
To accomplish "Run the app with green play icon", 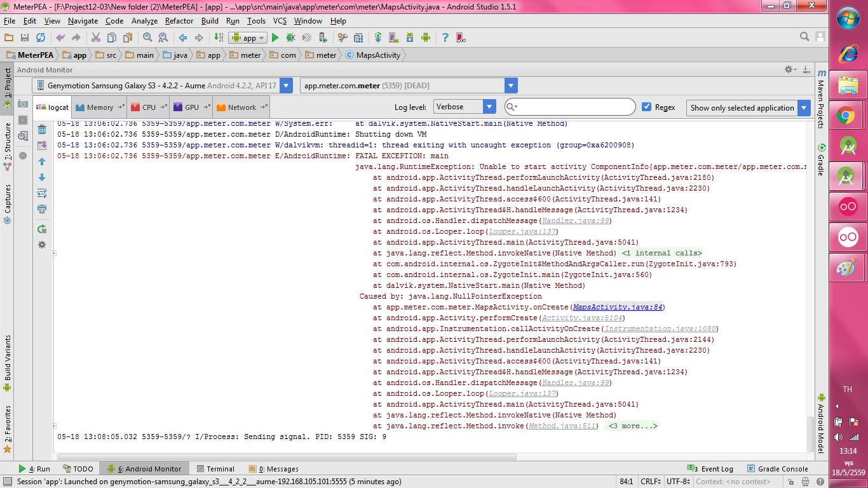I will click(275, 38).
